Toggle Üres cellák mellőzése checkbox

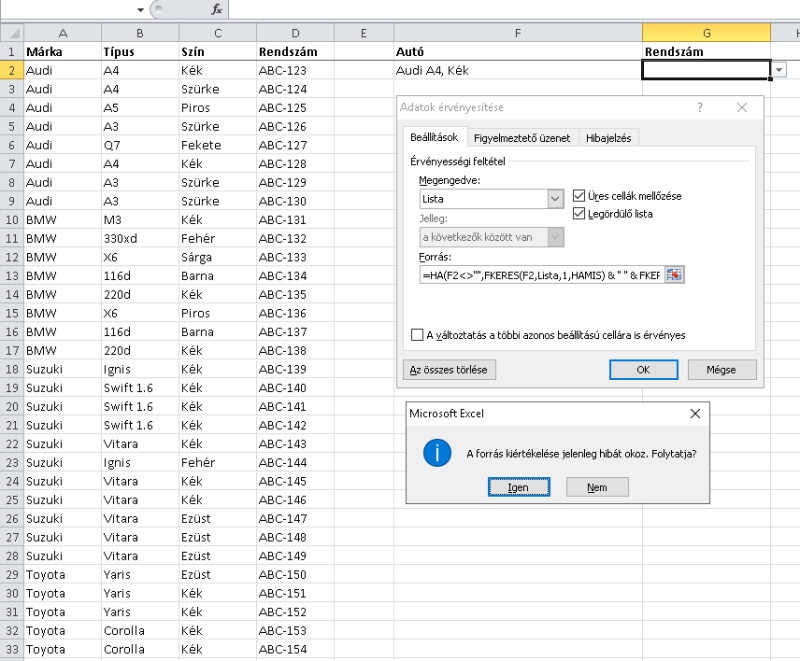[579, 196]
